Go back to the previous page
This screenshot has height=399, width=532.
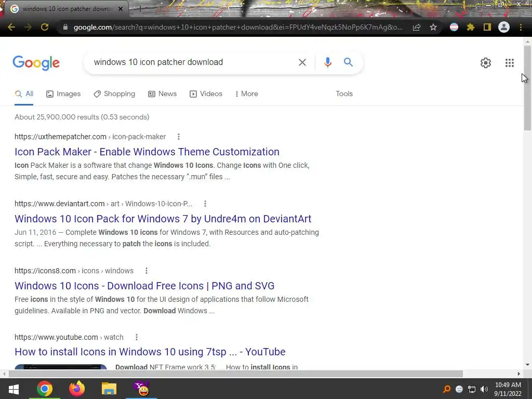click(x=11, y=27)
